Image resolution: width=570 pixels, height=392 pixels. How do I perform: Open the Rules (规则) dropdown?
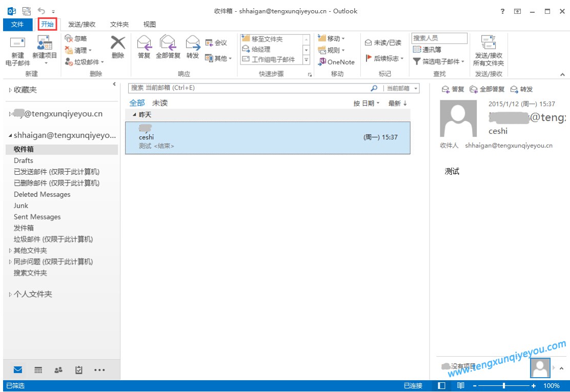tap(331, 50)
